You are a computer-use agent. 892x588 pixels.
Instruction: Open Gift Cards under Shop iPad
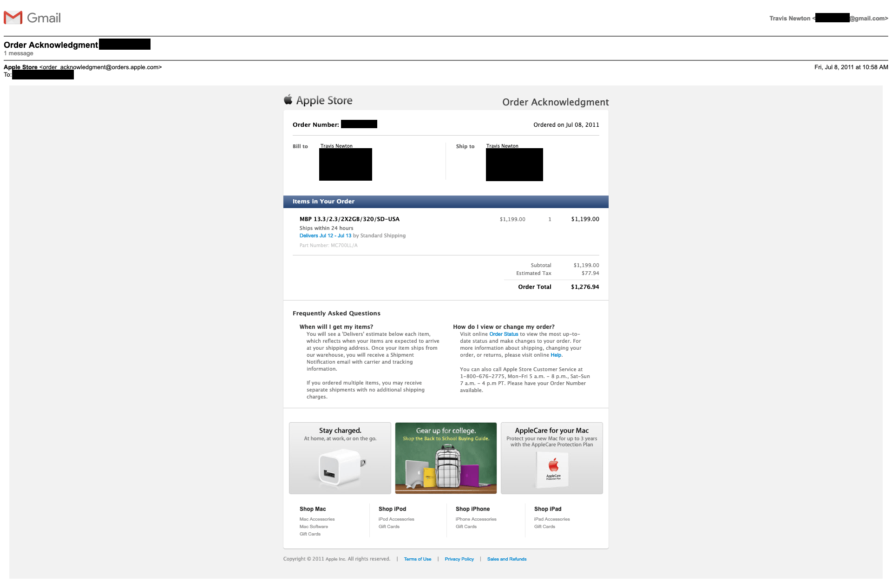coord(544,527)
